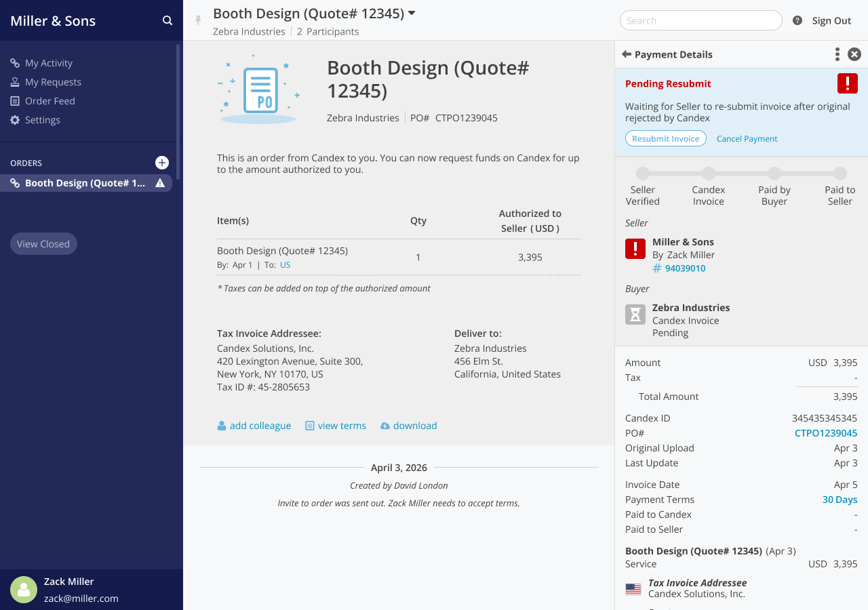Click hourglass icon beside Zebra Industries
The image size is (868, 610).
(x=635, y=314)
